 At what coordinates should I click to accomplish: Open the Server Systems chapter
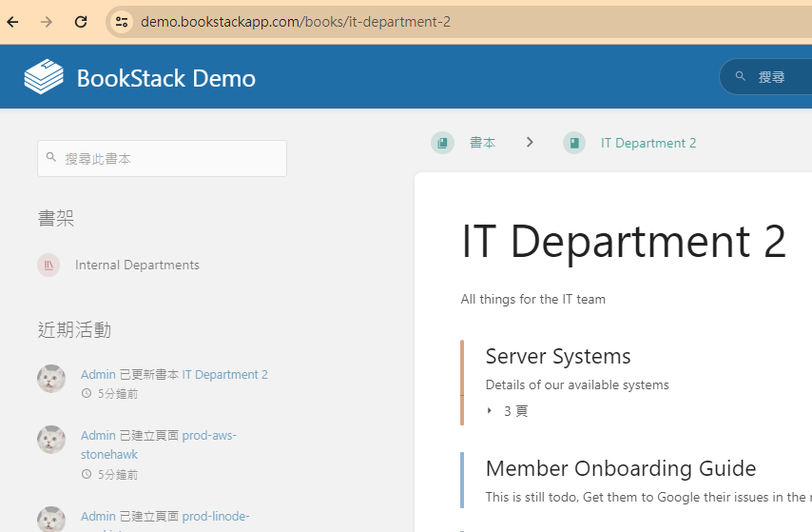point(558,356)
